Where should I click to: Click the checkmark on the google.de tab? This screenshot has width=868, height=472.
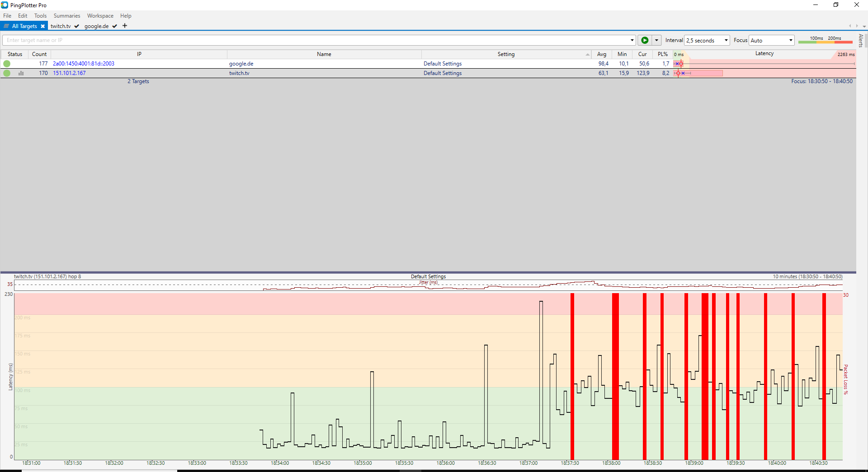click(x=115, y=26)
